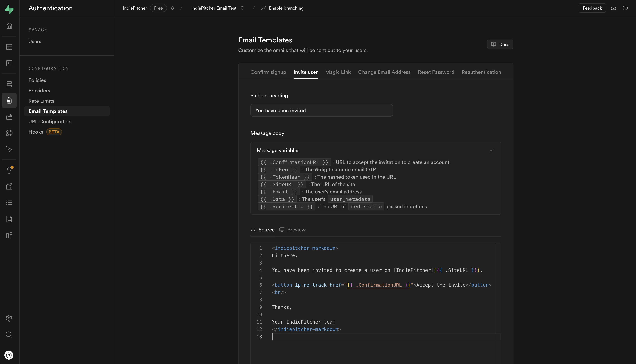The image size is (636, 364).
Task: Open Users in the Manage section
Action: [35, 41]
